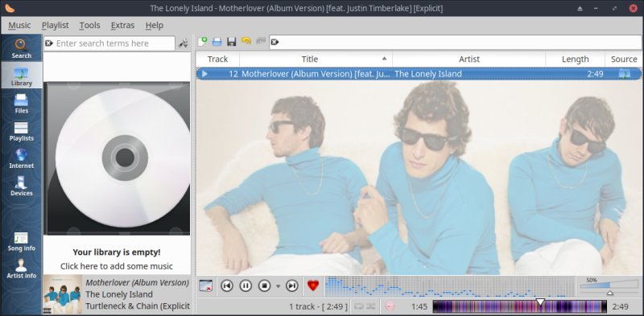Skip to the next track
Image resolution: width=644 pixels, height=316 pixels.
coord(291,285)
